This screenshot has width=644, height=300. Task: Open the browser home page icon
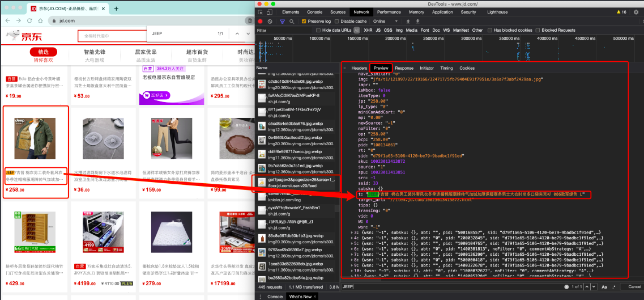click(x=40, y=20)
